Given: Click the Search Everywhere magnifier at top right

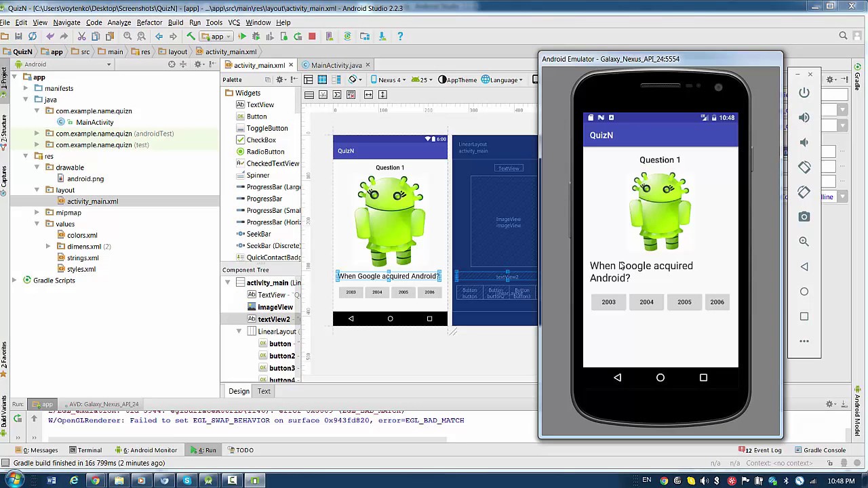Looking at the screenshot, I should click(x=844, y=36).
